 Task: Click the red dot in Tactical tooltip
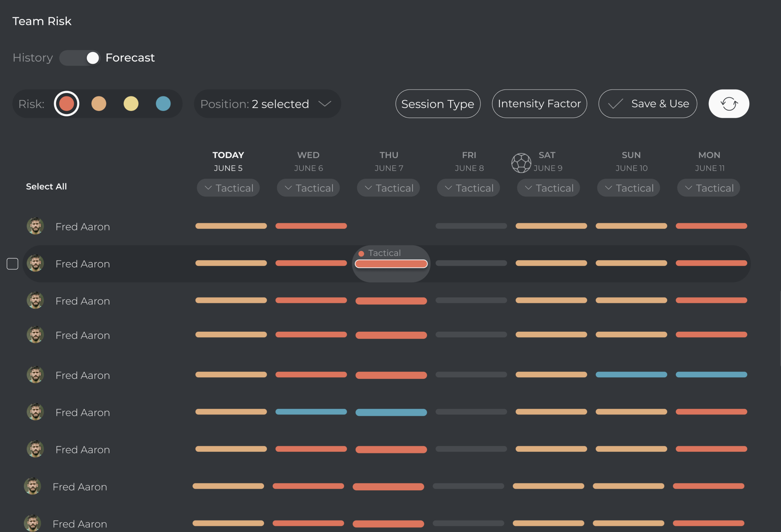tap(361, 253)
